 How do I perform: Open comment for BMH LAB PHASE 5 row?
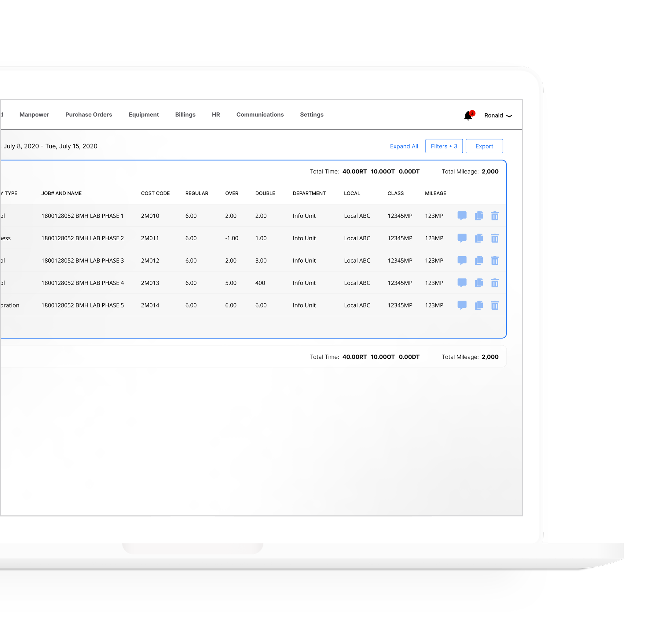462,305
